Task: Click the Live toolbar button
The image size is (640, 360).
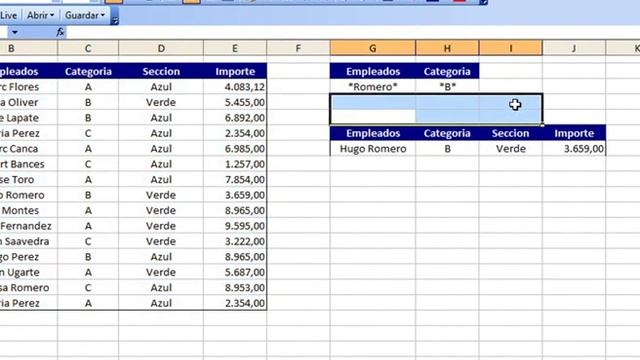Action: pyautogui.click(x=8, y=16)
